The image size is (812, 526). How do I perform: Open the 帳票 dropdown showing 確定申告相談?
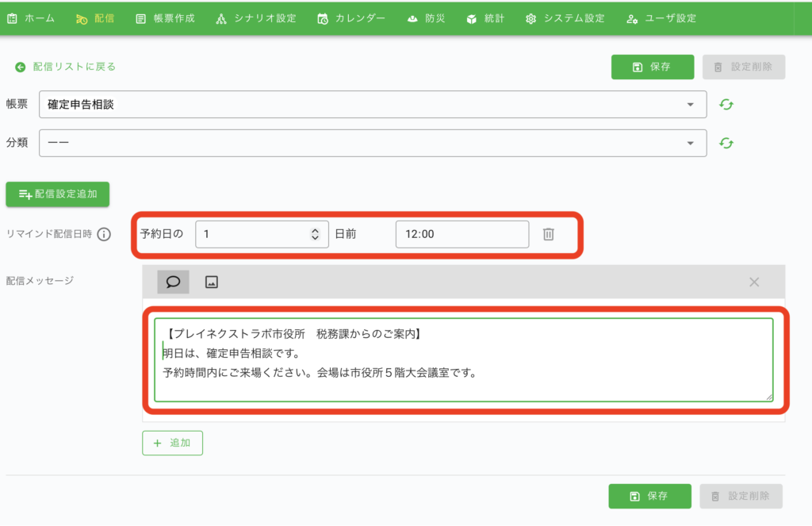coord(372,104)
